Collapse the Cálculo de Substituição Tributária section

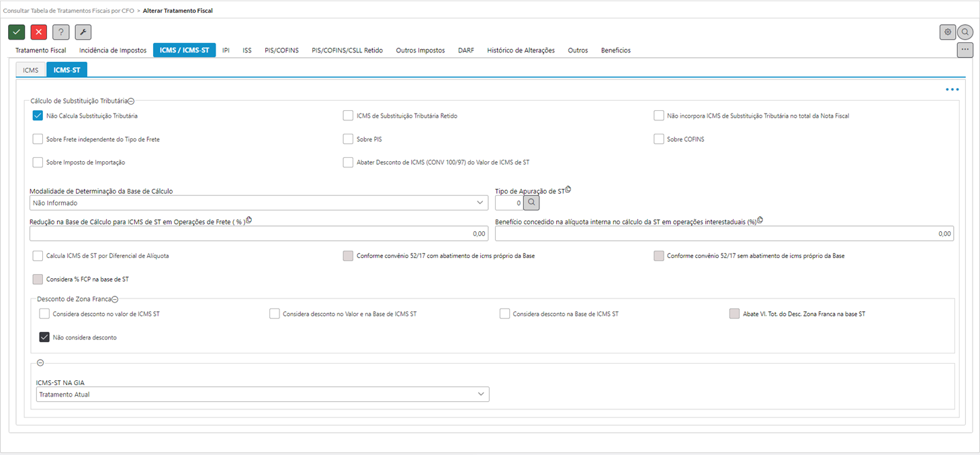(x=132, y=101)
